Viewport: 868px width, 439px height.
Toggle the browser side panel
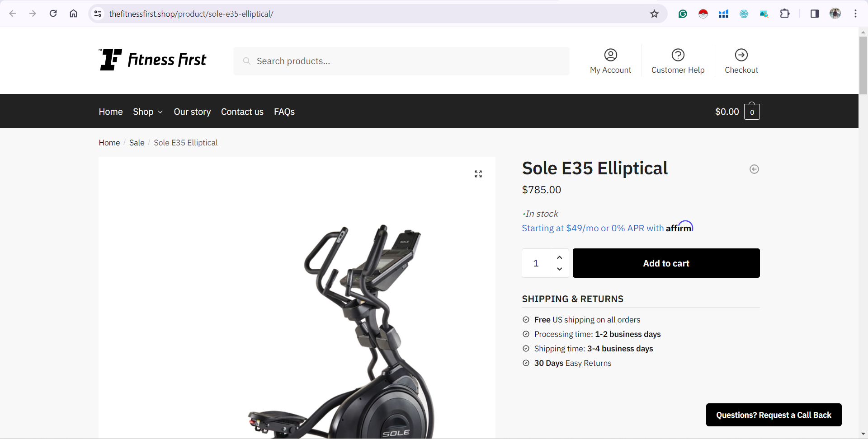(815, 14)
